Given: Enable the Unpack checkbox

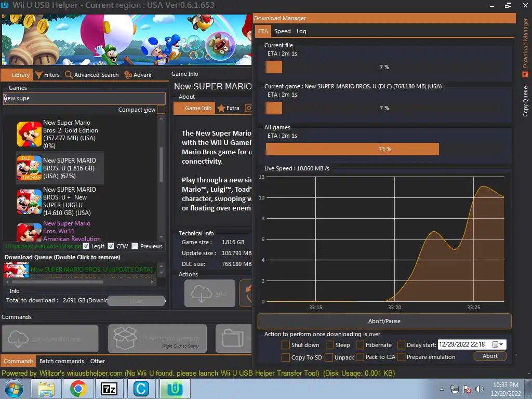Looking at the screenshot, I should click(x=329, y=357).
